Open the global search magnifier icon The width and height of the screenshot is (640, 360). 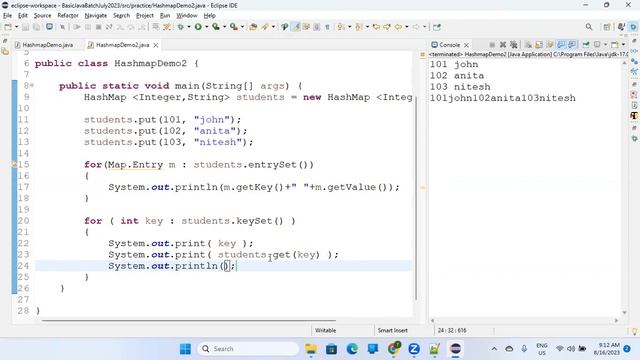coord(589,27)
